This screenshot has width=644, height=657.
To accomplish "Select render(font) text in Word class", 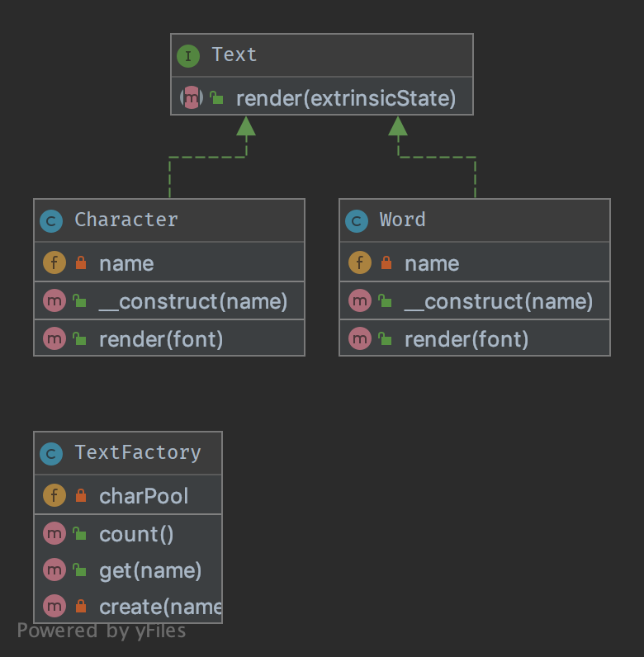I will click(x=467, y=339).
